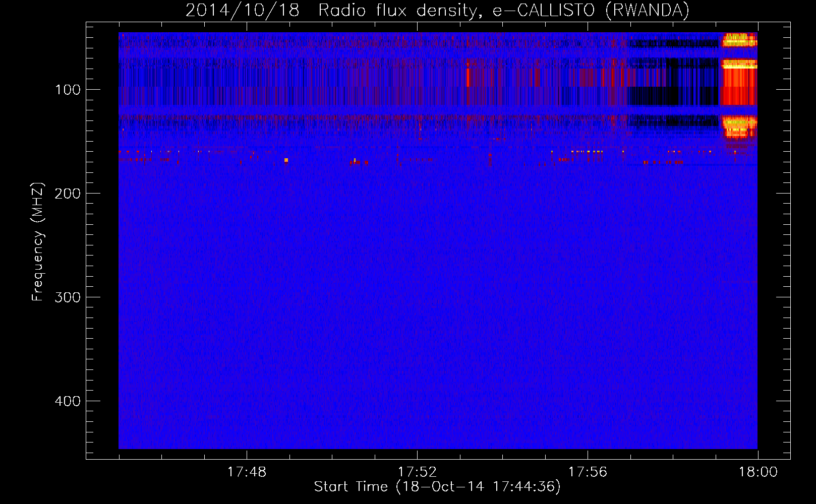
Task: Click the bright yellow-red burst near 18:00
Action: click(739, 85)
